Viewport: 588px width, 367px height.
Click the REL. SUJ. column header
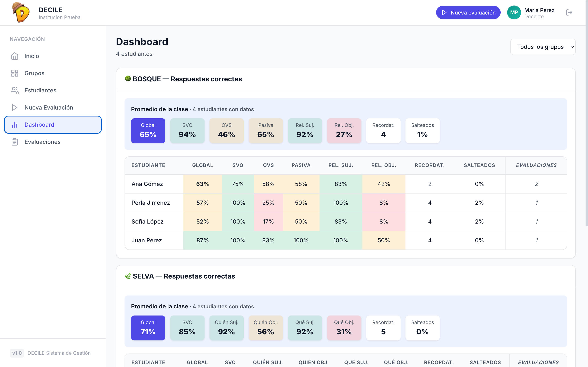(x=340, y=165)
